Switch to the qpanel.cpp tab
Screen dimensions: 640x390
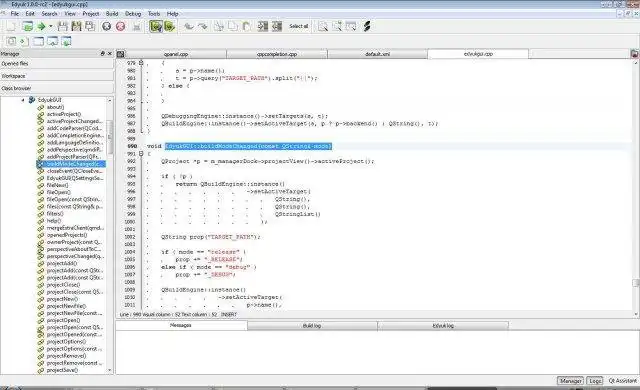[176, 54]
